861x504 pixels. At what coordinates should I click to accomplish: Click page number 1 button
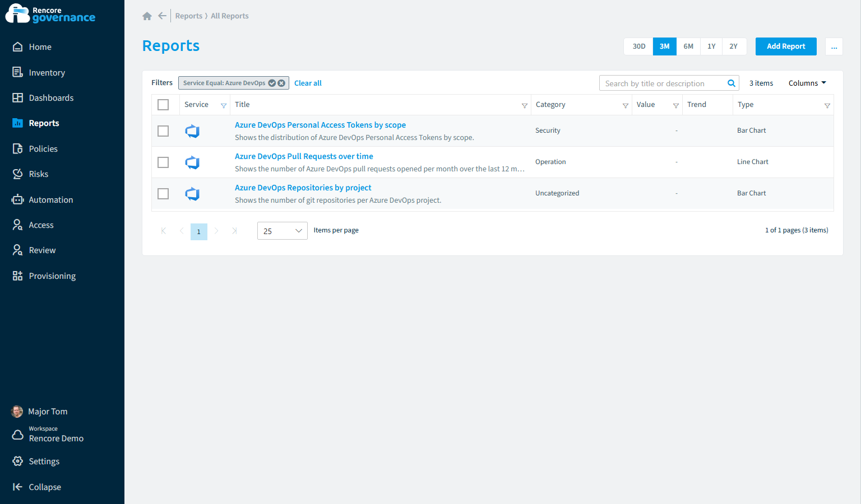pos(199,232)
